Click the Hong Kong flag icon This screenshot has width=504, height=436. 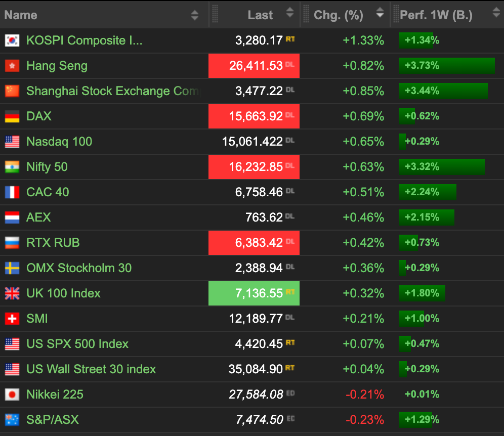click(12, 66)
